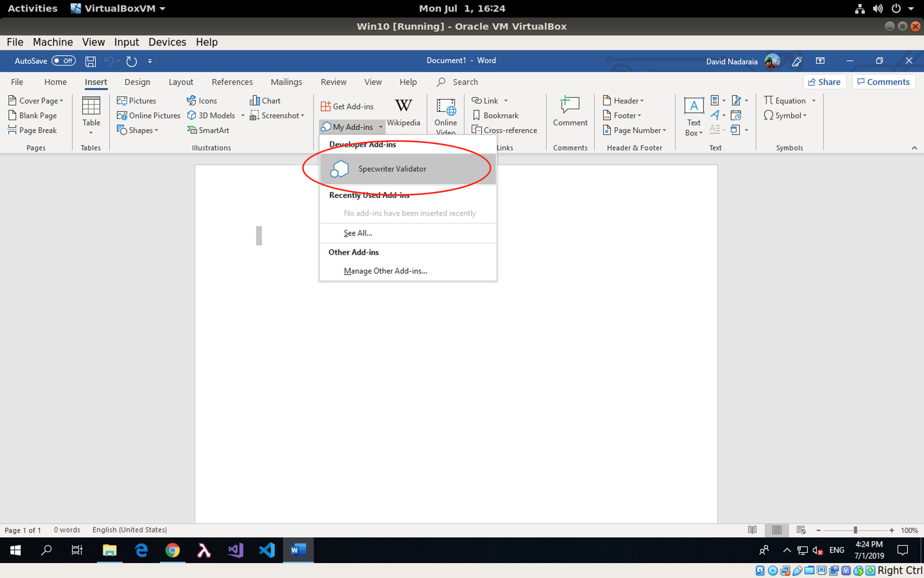924x578 pixels.
Task: Open the VirtualBox Devices menu
Action: (167, 42)
